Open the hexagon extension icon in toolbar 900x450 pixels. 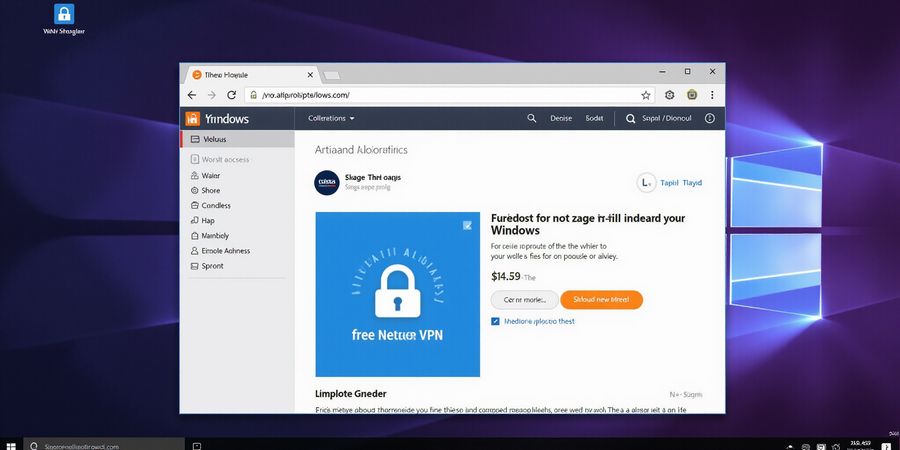(669, 95)
